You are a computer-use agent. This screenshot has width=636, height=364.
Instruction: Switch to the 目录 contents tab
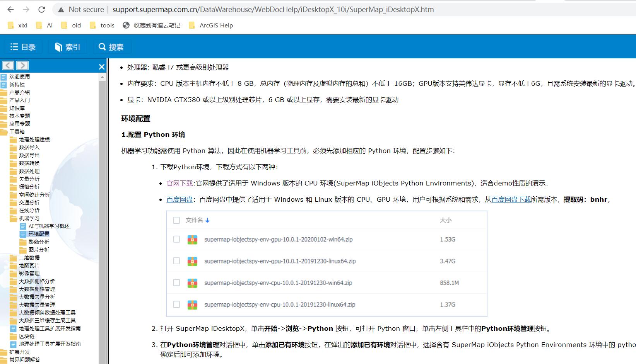pos(23,47)
